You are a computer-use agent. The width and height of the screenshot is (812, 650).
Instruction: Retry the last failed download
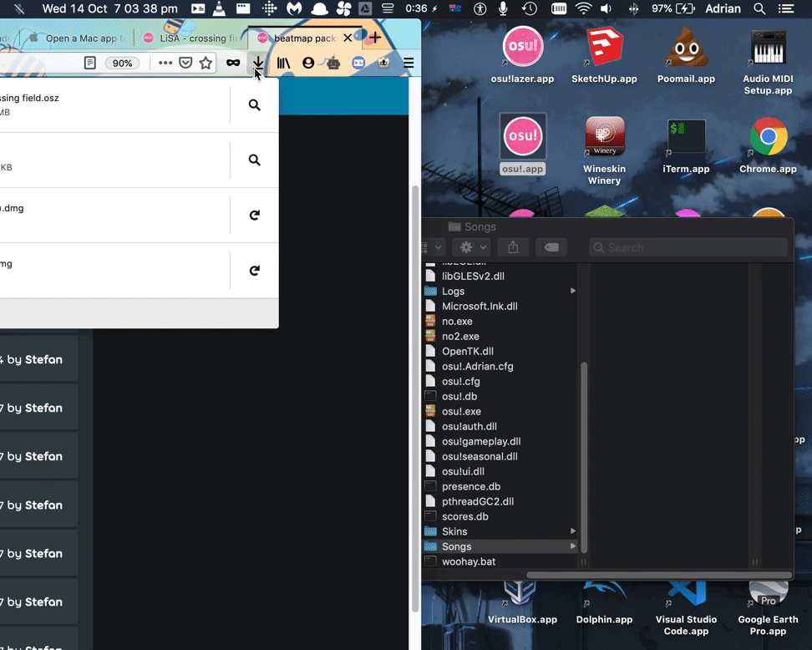coord(254,271)
